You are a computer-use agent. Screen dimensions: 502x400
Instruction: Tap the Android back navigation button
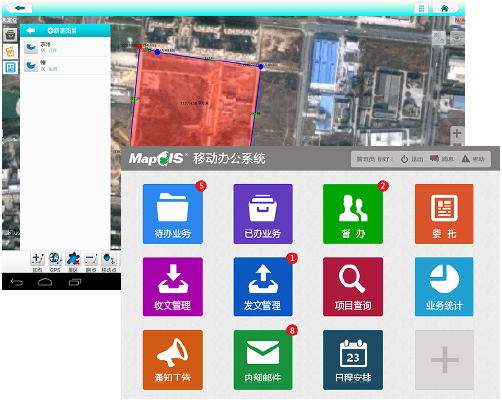pyautogui.click(x=17, y=283)
